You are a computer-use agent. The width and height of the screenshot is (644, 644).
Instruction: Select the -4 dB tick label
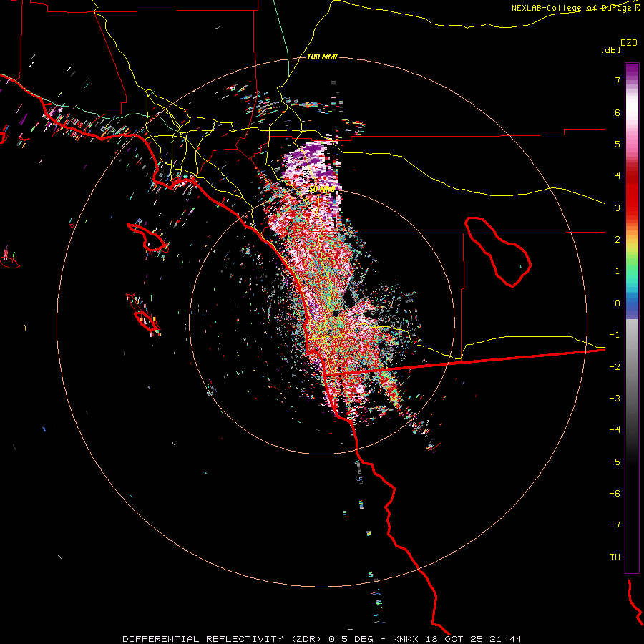pyautogui.click(x=615, y=430)
